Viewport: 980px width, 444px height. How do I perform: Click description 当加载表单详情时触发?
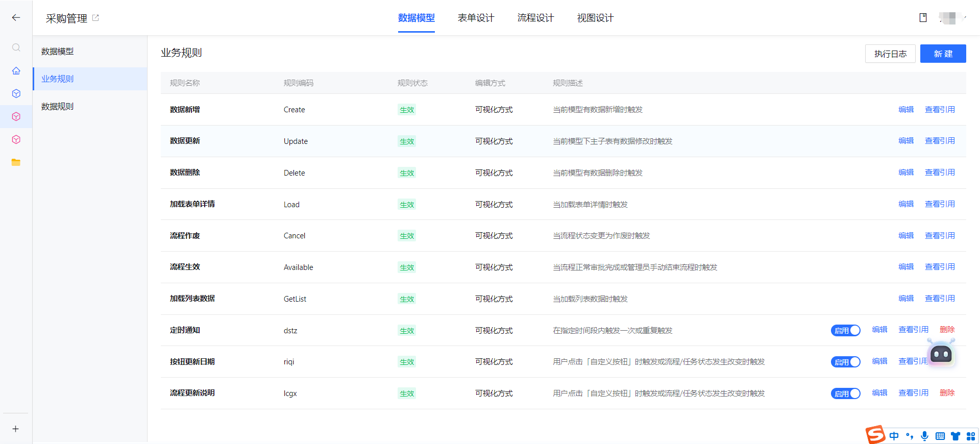(590, 204)
